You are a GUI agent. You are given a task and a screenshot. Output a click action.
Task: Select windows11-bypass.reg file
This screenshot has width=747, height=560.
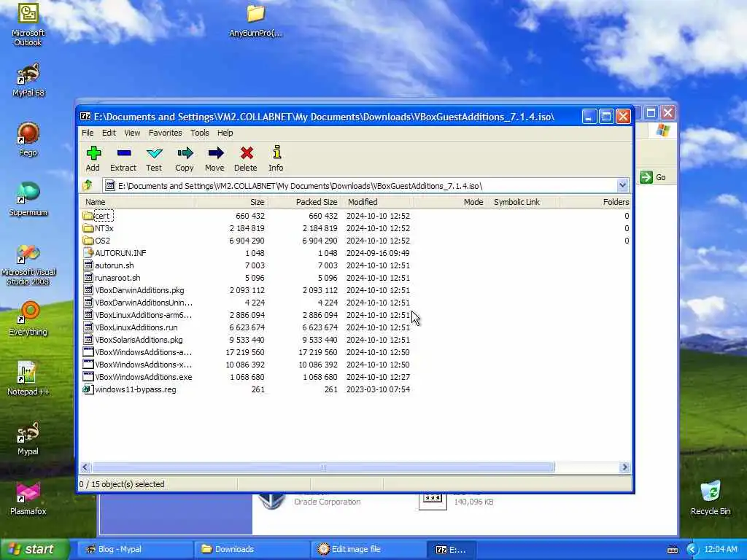click(x=130, y=389)
